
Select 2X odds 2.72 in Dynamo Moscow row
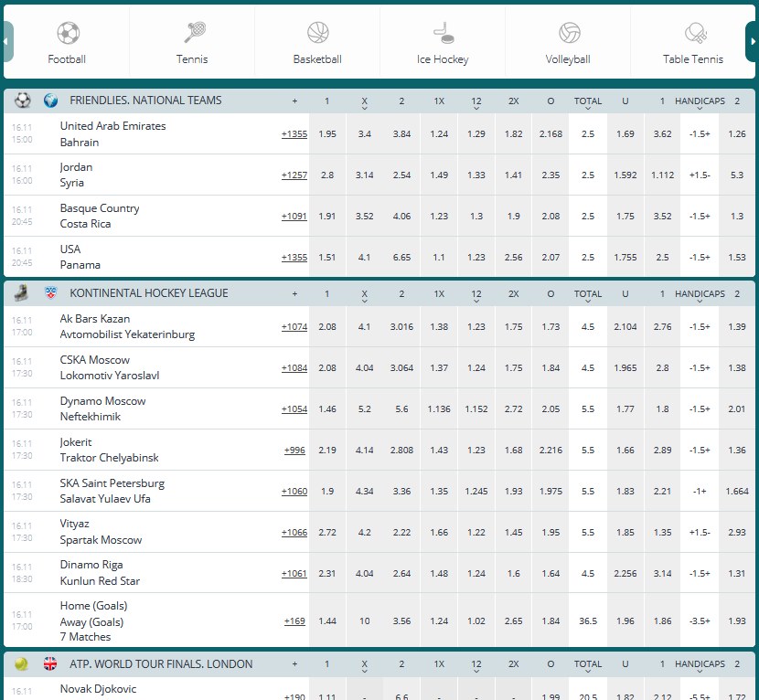(514, 408)
